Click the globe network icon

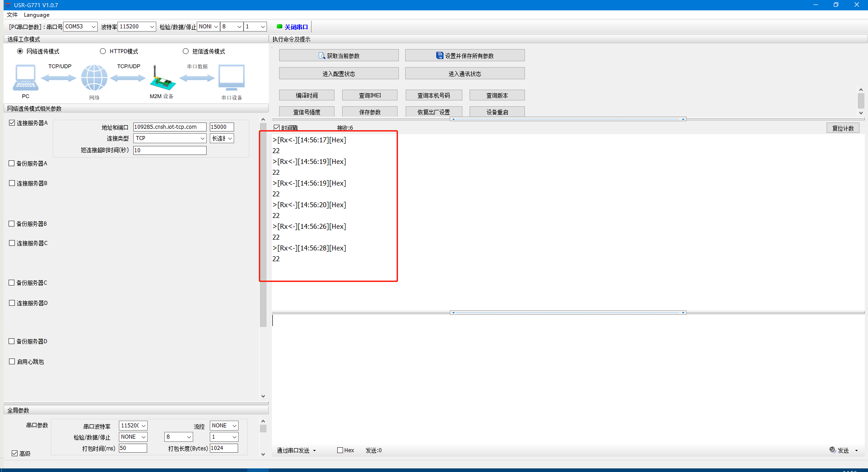coord(94,77)
